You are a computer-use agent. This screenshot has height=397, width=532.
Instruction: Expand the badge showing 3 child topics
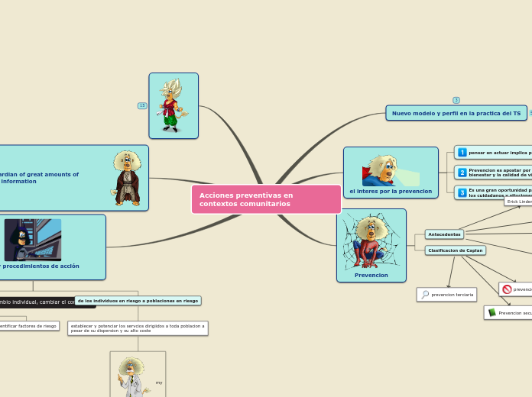456,100
